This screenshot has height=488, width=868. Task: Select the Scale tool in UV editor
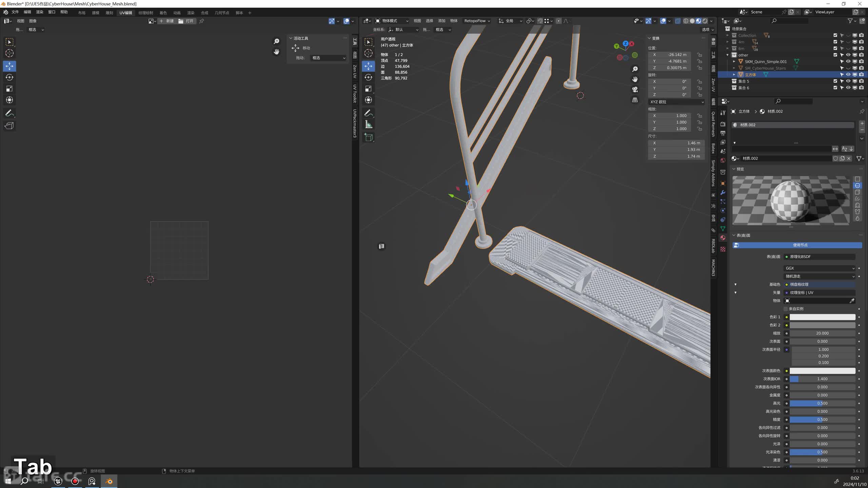click(x=9, y=88)
